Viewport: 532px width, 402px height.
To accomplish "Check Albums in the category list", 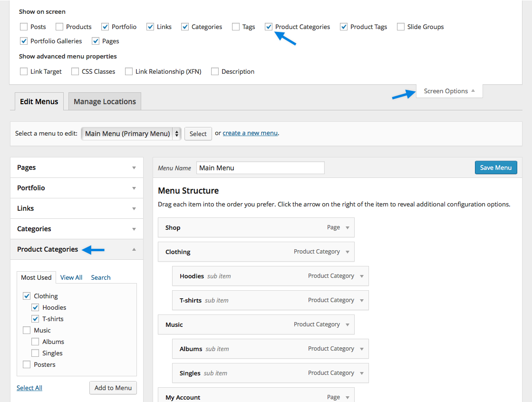I will click(35, 342).
